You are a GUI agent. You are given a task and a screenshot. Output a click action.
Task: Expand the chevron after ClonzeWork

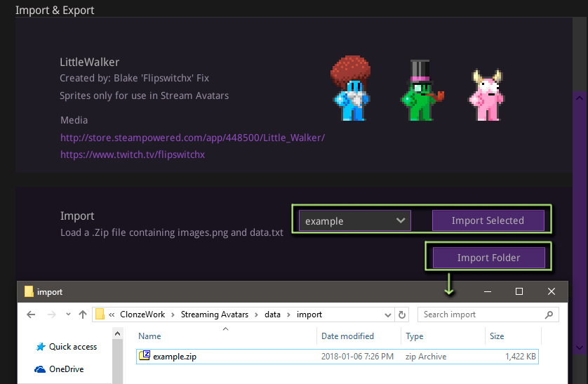tap(173, 315)
